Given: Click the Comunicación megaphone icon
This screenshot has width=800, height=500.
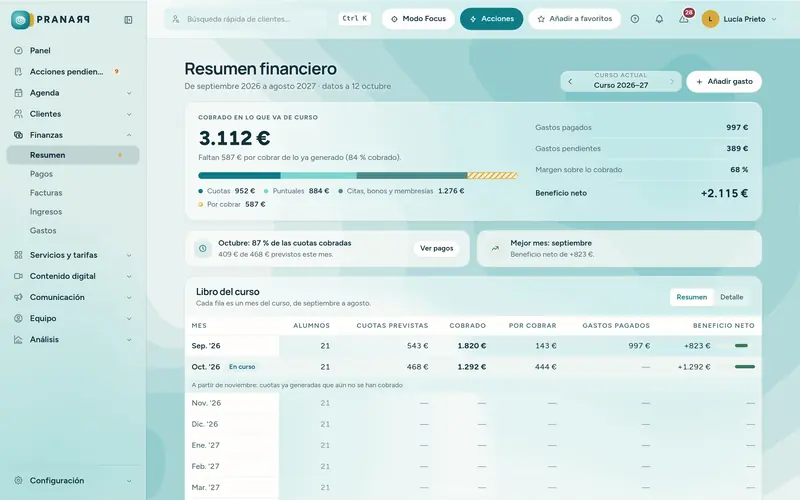Looking at the screenshot, I should coord(18,297).
